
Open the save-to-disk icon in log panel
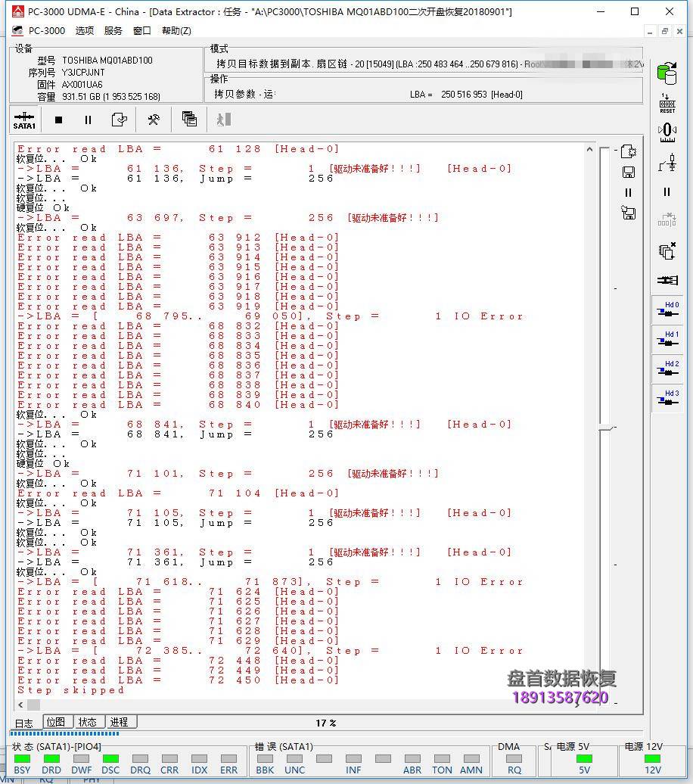click(629, 172)
